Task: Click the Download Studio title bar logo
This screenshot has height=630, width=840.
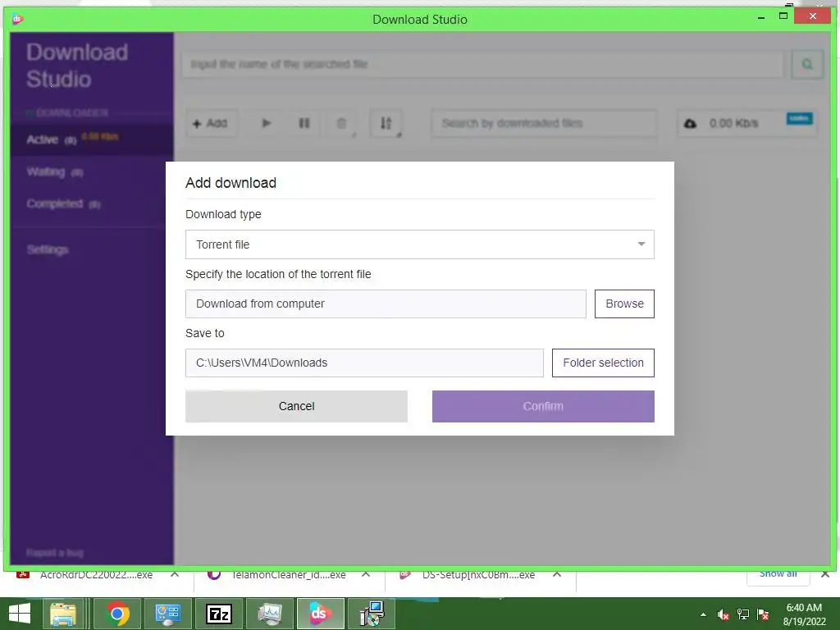Action: 17,20
